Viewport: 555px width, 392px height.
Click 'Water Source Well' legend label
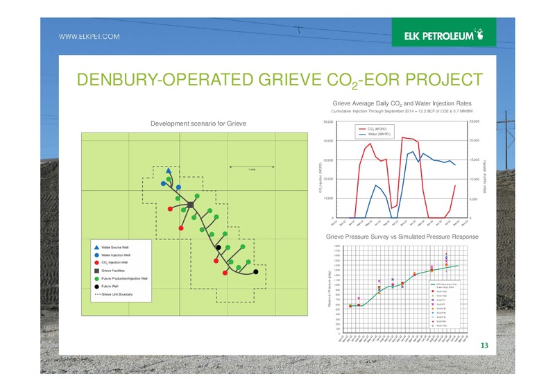(114, 248)
